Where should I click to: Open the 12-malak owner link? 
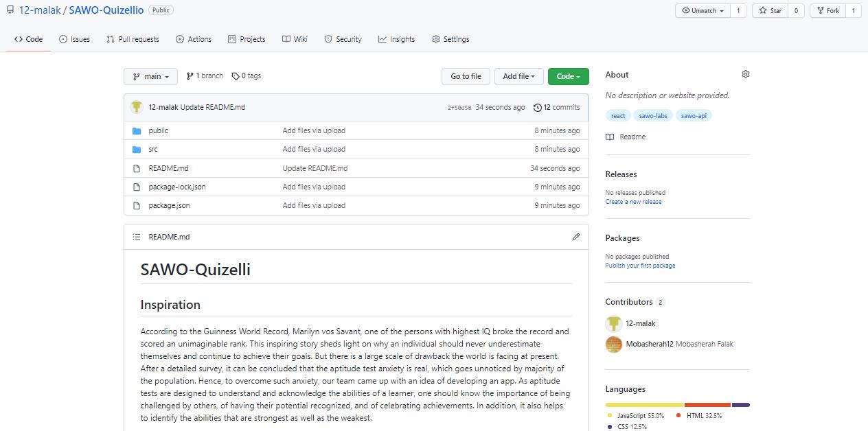click(39, 11)
